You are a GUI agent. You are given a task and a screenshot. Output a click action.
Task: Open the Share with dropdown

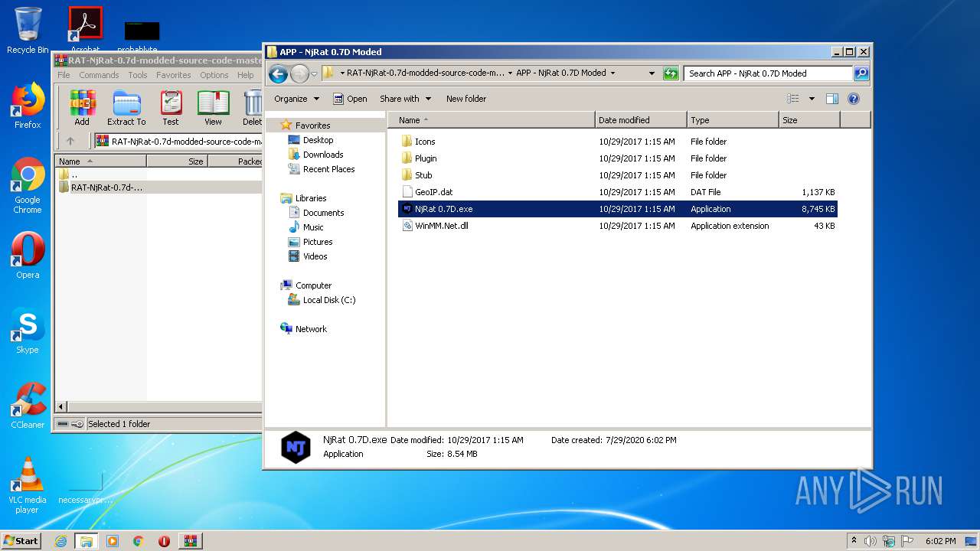pyautogui.click(x=405, y=99)
